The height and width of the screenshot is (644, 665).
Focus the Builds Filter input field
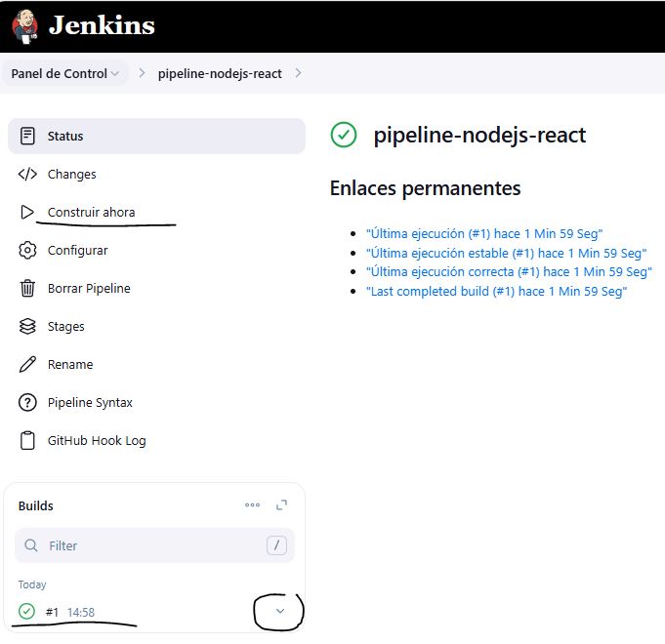click(x=154, y=545)
